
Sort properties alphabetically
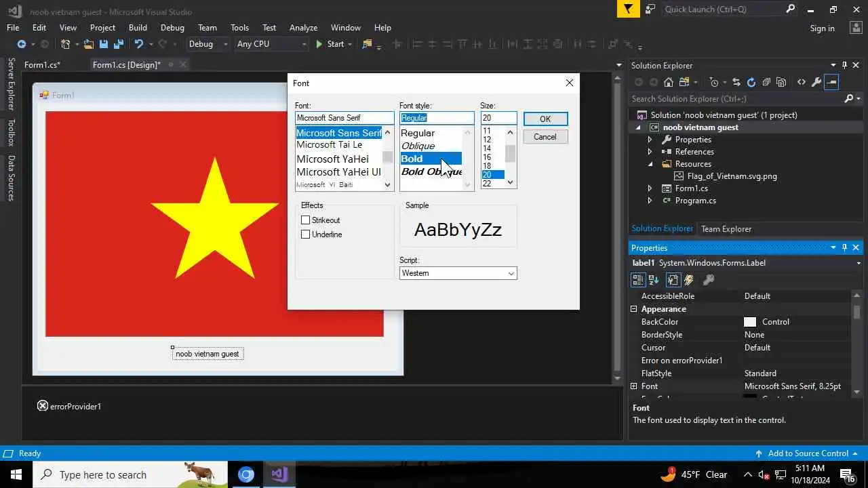click(654, 280)
